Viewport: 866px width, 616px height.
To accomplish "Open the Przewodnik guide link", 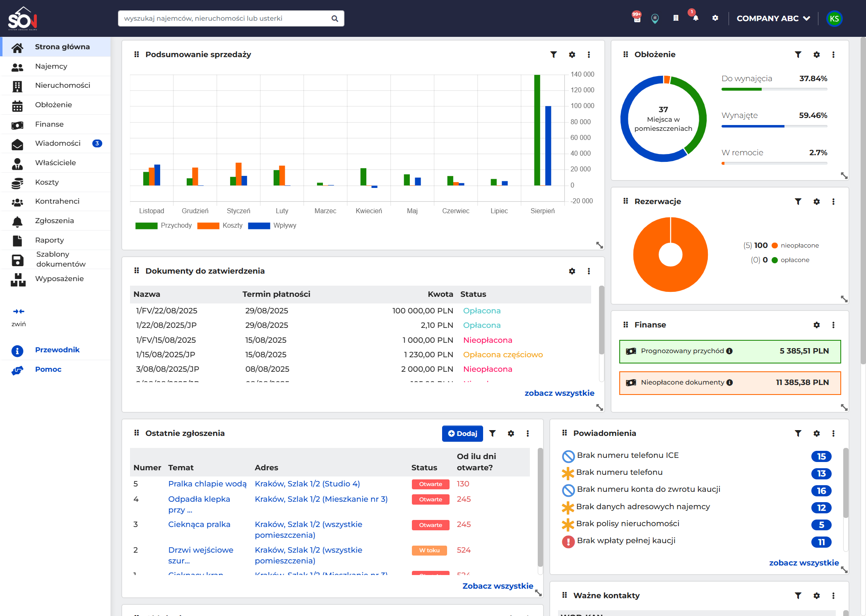I will (x=57, y=350).
